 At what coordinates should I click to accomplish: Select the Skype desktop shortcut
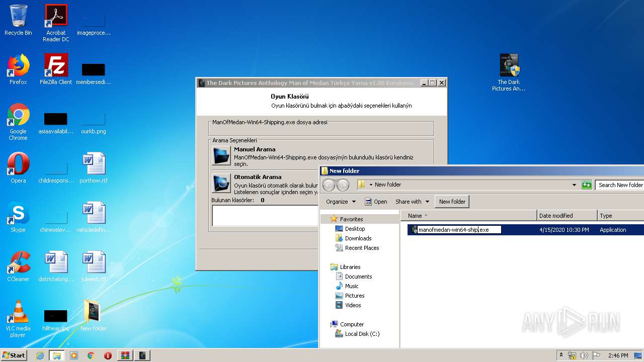click(x=18, y=217)
